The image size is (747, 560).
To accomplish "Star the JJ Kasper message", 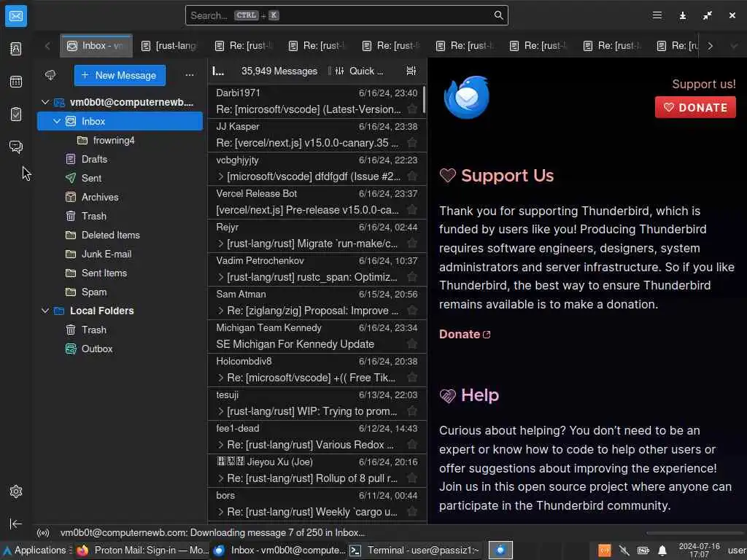I will point(412,143).
